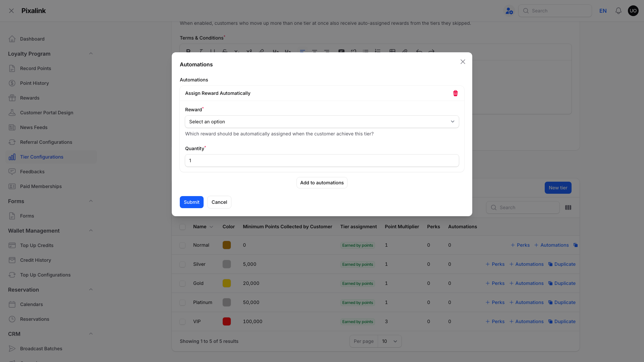Screen dimensions: 644x362
Task: Check the Gold tier row checkbox
Action: point(182,284)
